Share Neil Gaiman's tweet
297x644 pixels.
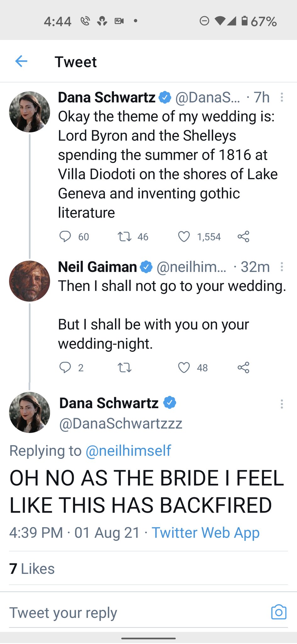coord(243,367)
